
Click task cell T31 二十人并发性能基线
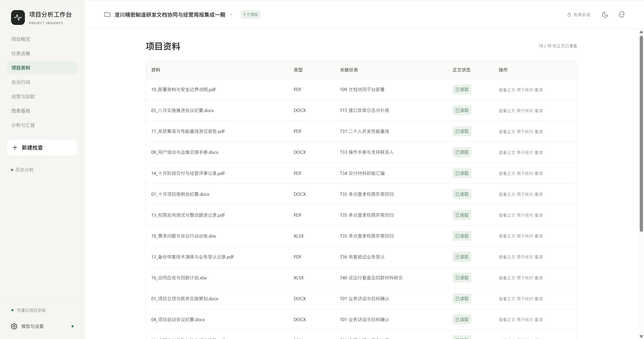(365, 131)
